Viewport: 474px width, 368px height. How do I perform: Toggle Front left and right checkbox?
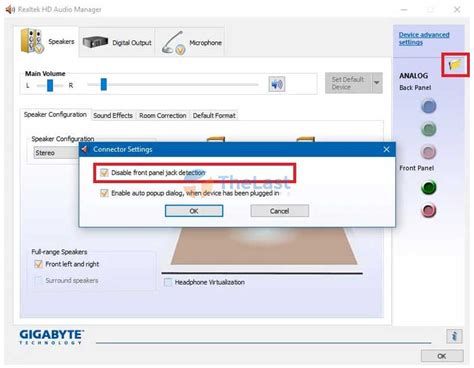tap(39, 264)
